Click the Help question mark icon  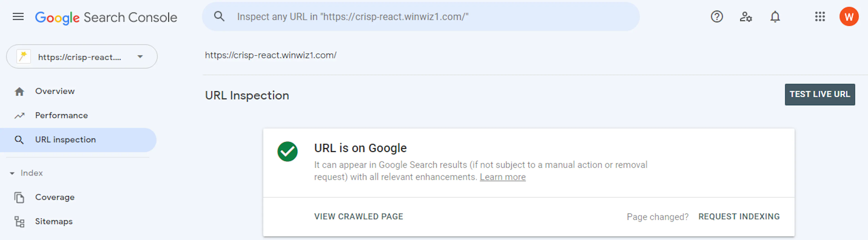(x=717, y=16)
